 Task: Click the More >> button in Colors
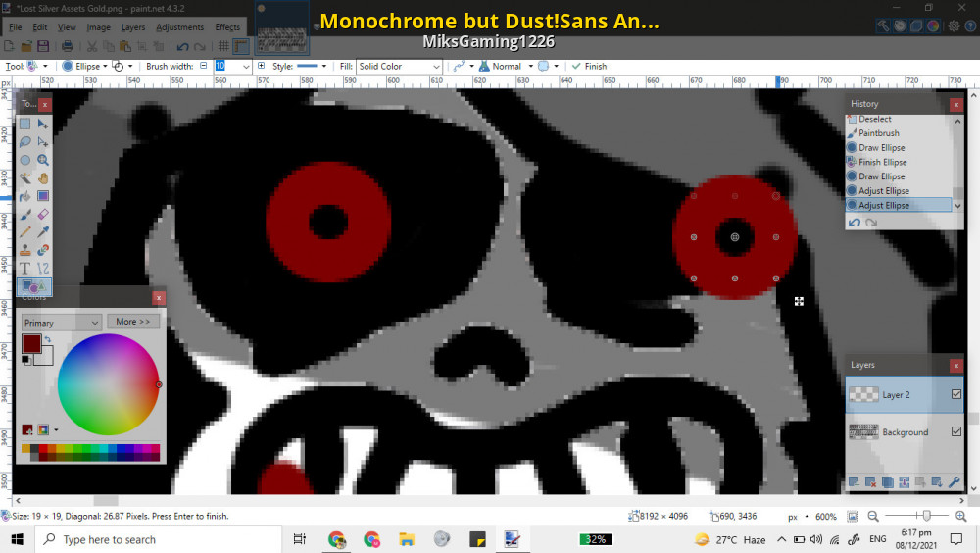coord(133,322)
